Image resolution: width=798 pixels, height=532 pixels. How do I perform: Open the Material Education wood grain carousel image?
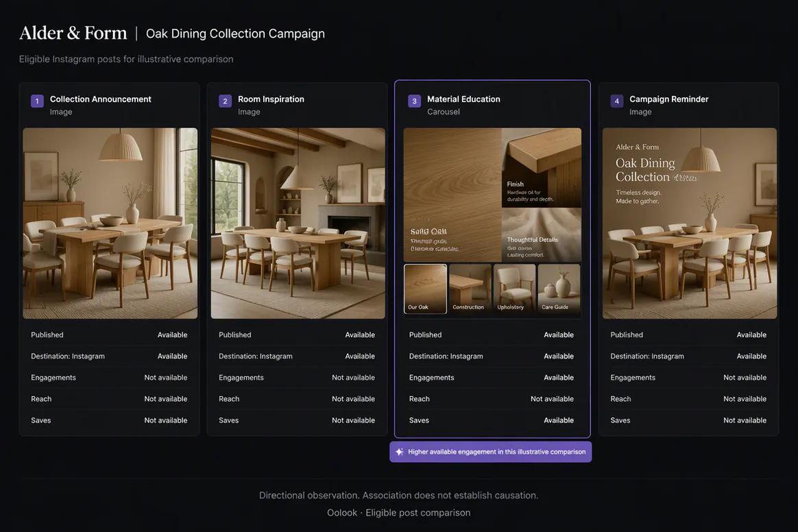point(452,195)
